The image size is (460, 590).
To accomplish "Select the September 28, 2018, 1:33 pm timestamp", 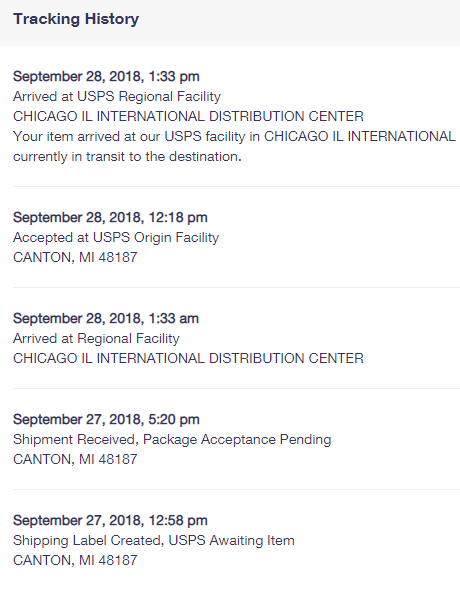I will tap(106, 76).
